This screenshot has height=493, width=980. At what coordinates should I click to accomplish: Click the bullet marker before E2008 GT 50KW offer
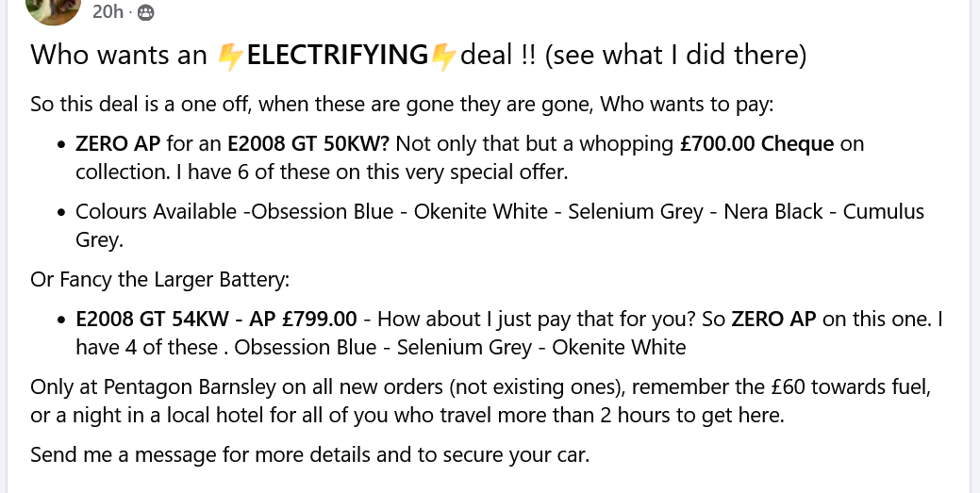(62, 145)
